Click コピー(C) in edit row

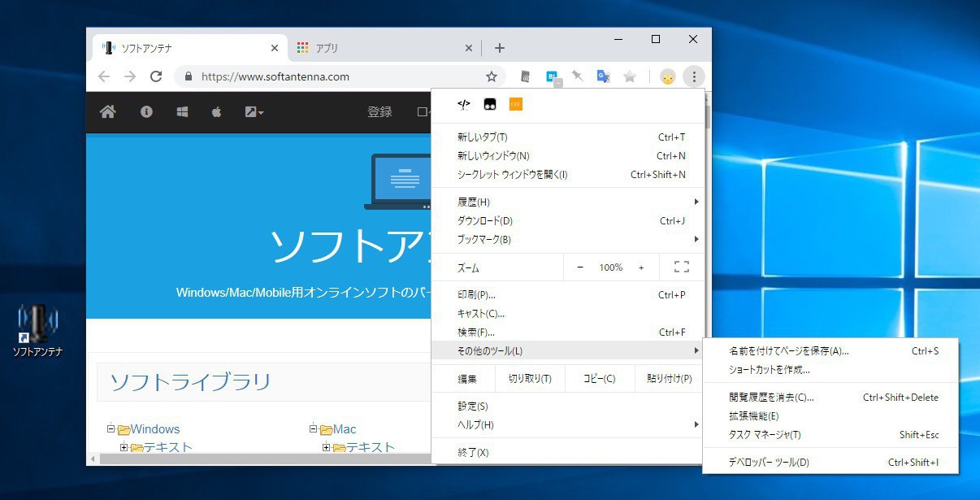click(x=599, y=379)
